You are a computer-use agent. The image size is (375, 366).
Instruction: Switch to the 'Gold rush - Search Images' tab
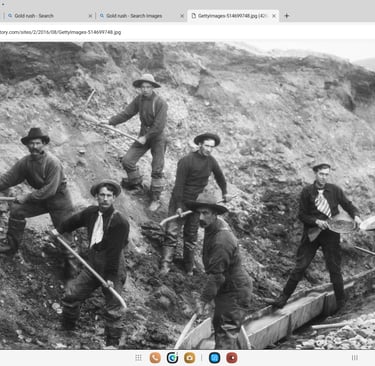(141, 16)
